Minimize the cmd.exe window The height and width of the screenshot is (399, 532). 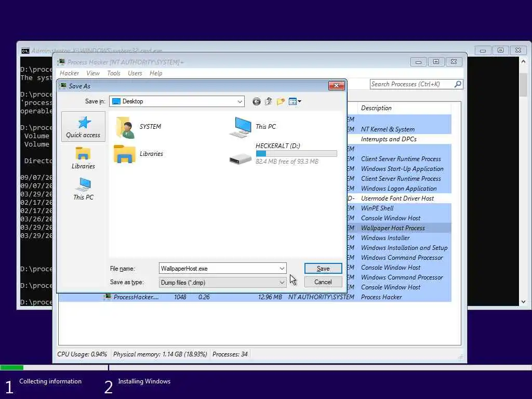pyautogui.click(x=483, y=50)
